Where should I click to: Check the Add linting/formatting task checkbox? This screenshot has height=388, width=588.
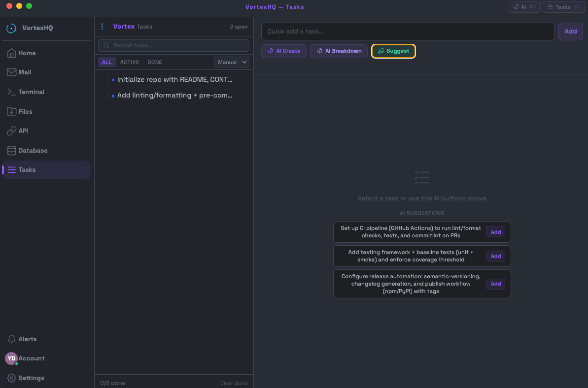pyautogui.click(x=104, y=96)
